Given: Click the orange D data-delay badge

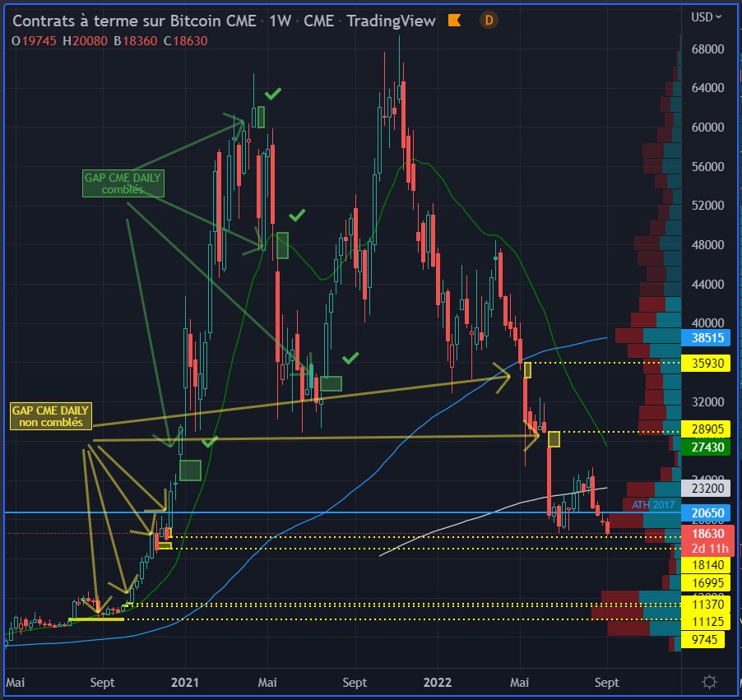Looking at the screenshot, I should click(x=489, y=21).
